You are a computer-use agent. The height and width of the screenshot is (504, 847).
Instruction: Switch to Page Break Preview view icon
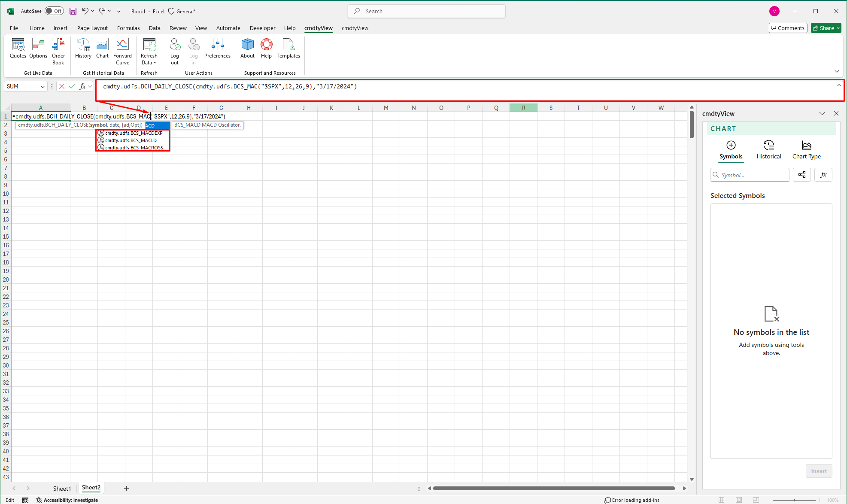[756, 500]
